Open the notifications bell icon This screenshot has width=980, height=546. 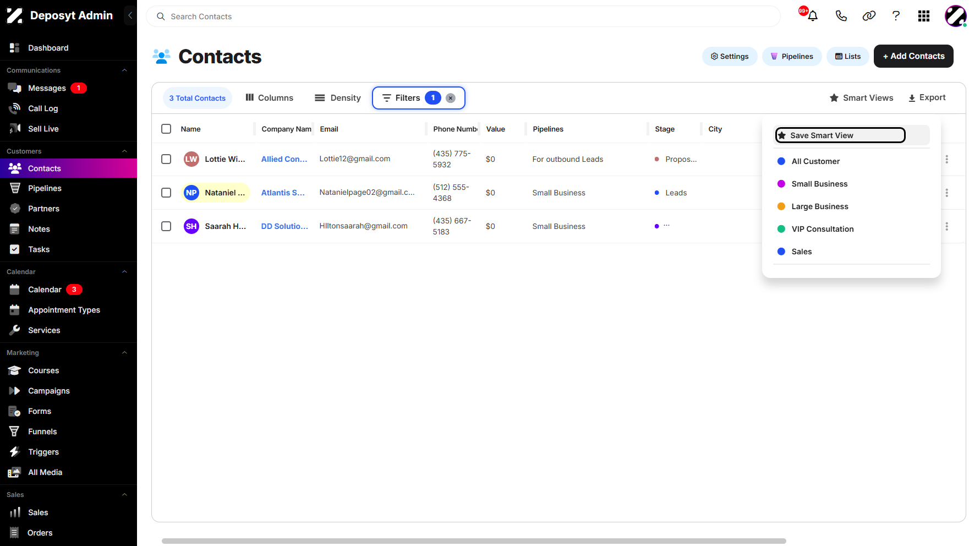pyautogui.click(x=812, y=16)
